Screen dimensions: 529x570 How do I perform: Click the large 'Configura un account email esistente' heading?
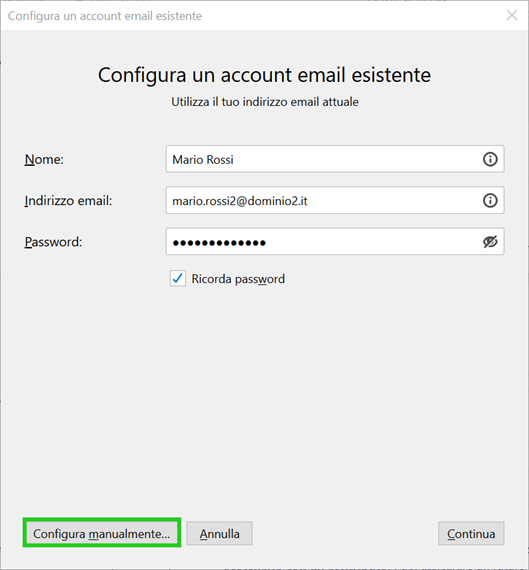264,75
